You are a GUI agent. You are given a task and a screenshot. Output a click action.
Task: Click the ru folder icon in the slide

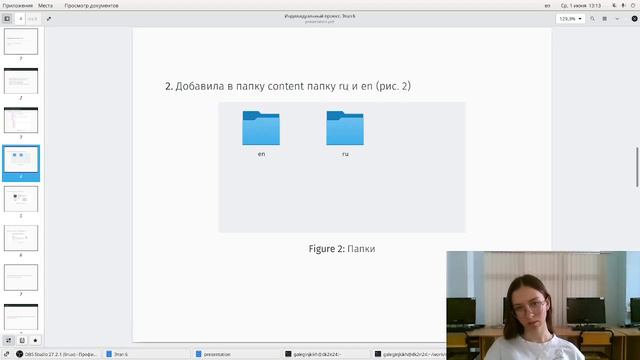pyautogui.click(x=345, y=128)
